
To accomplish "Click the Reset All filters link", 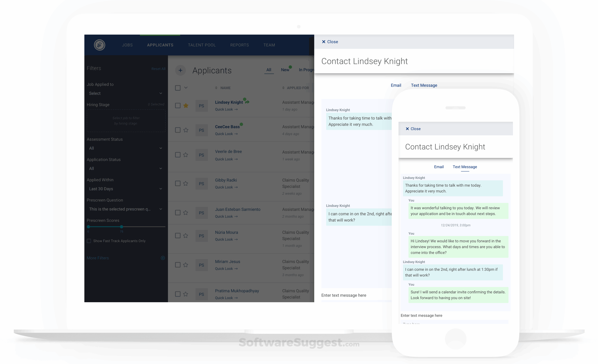I will [x=158, y=69].
